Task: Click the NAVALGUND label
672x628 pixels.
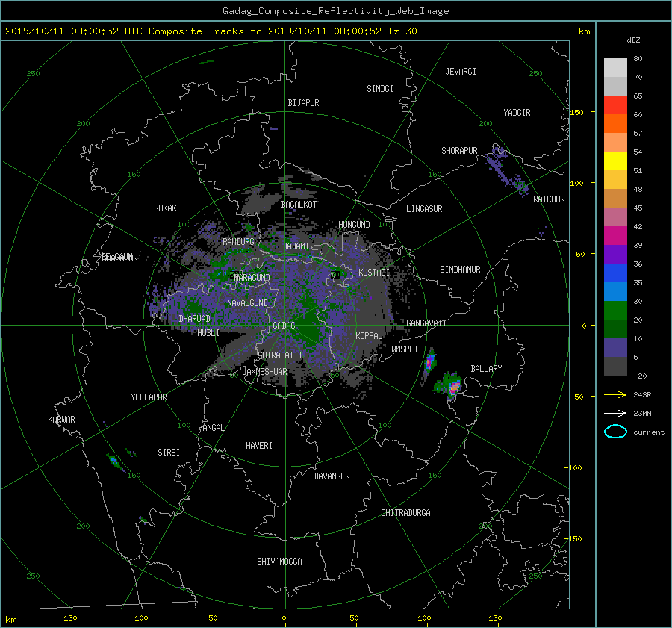Action: pyautogui.click(x=247, y=303)
